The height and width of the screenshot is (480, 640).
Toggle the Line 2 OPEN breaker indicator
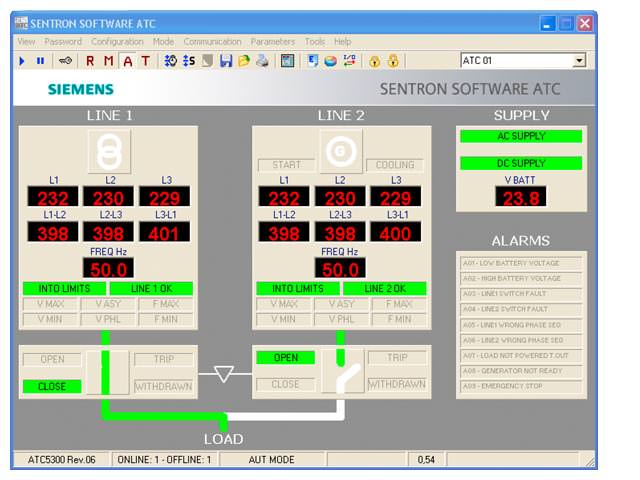[x=285, y=358]
